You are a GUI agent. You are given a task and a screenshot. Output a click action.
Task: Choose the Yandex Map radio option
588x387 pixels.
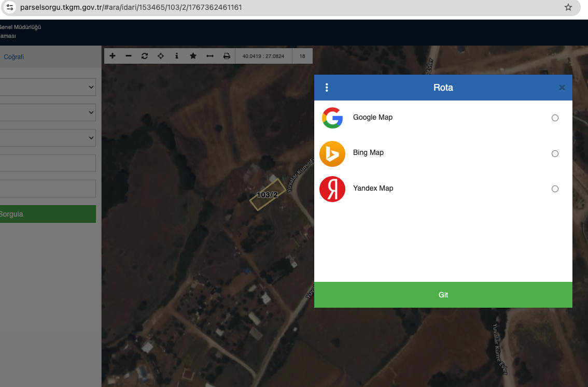555,189
